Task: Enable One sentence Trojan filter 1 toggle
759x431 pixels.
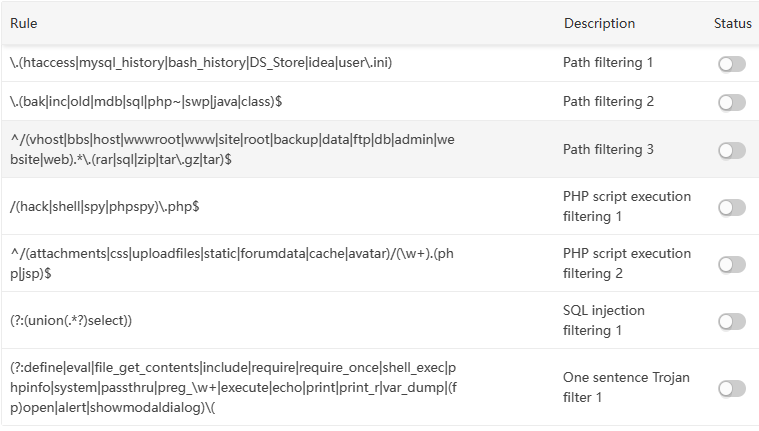Action: (x=731, y=388)
